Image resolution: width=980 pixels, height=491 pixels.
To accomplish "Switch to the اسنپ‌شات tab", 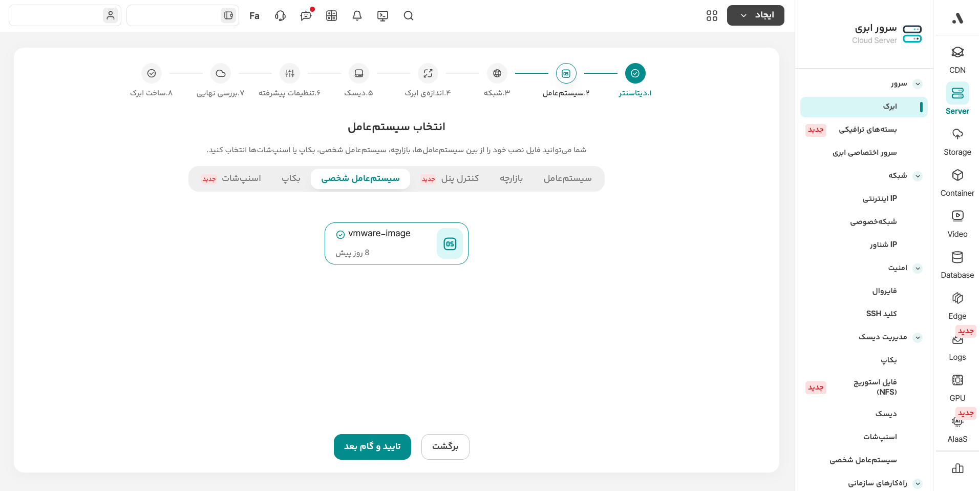I will coord(241,179).
